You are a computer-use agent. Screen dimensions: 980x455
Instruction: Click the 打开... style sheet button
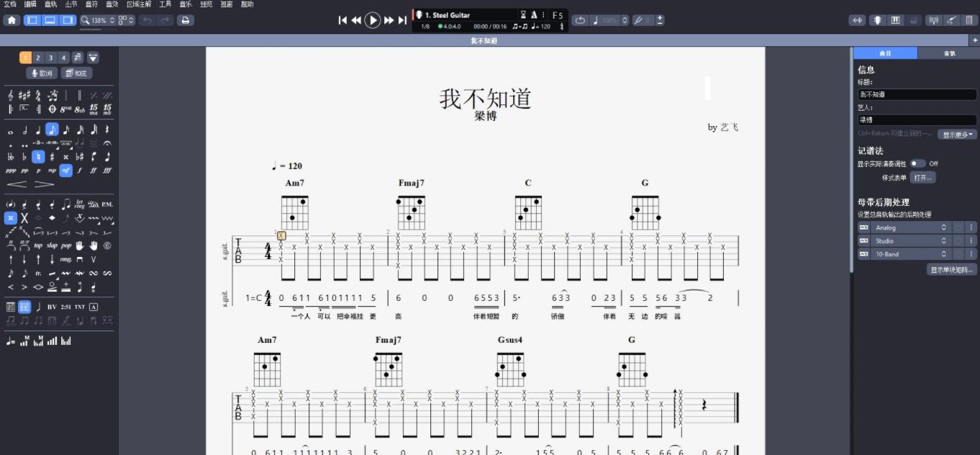922,177
